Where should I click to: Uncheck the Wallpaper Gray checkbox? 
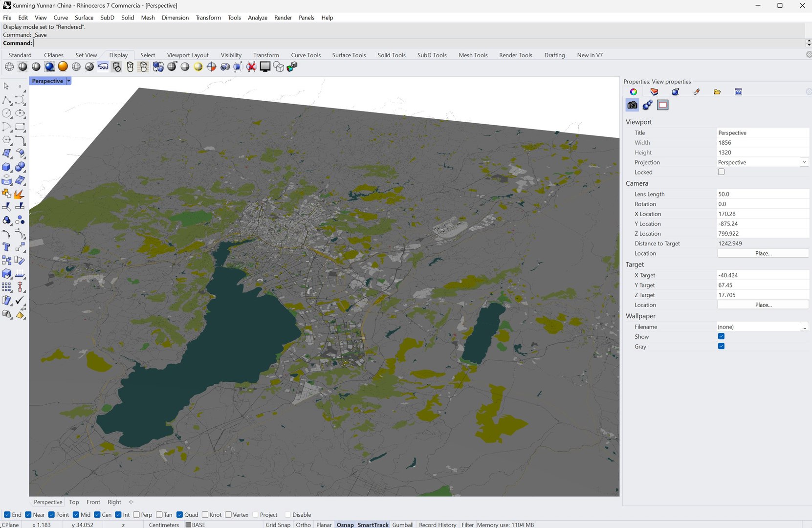click(x=721, y=347)
